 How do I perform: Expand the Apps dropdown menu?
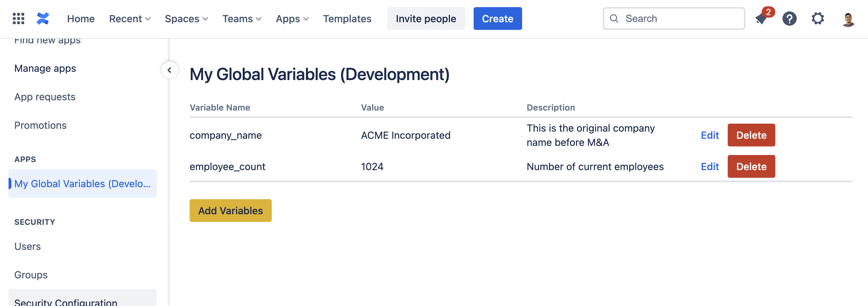[292, 19]
